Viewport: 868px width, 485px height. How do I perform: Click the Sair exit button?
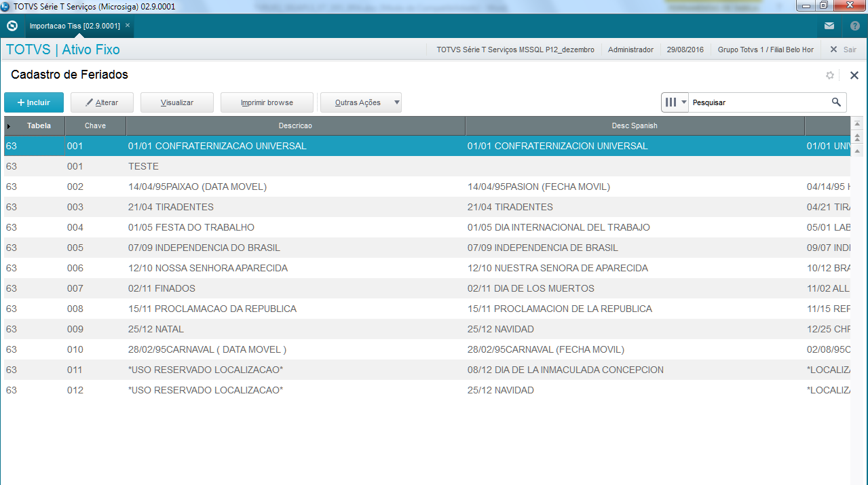point(843,50)
